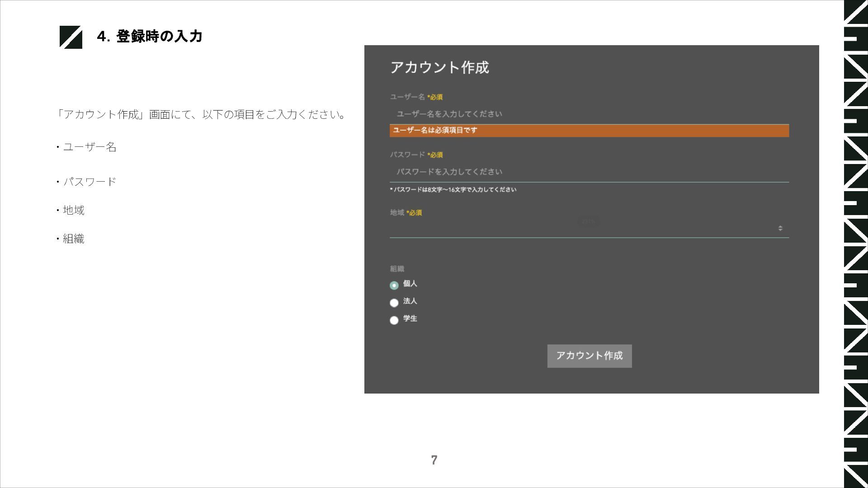868x488 pixels.
Task: Open the 地域 dropdown field
Action: point(583,229)
